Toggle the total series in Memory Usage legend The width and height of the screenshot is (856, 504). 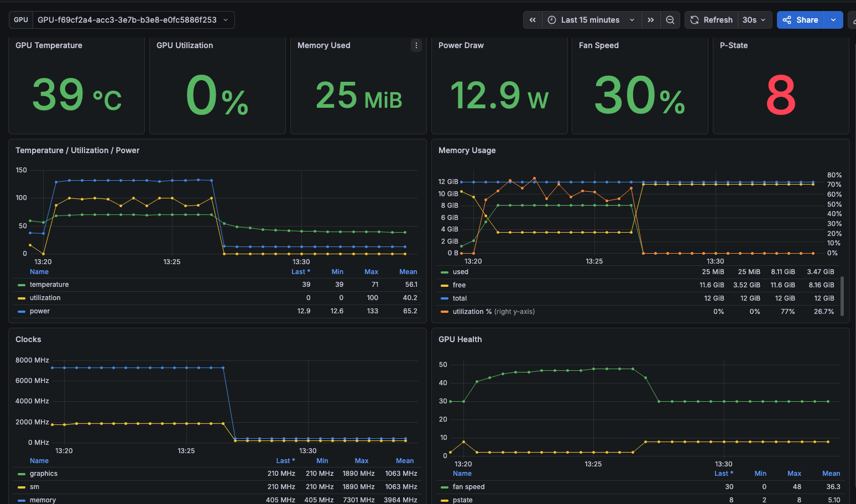[x=460, y=298]
